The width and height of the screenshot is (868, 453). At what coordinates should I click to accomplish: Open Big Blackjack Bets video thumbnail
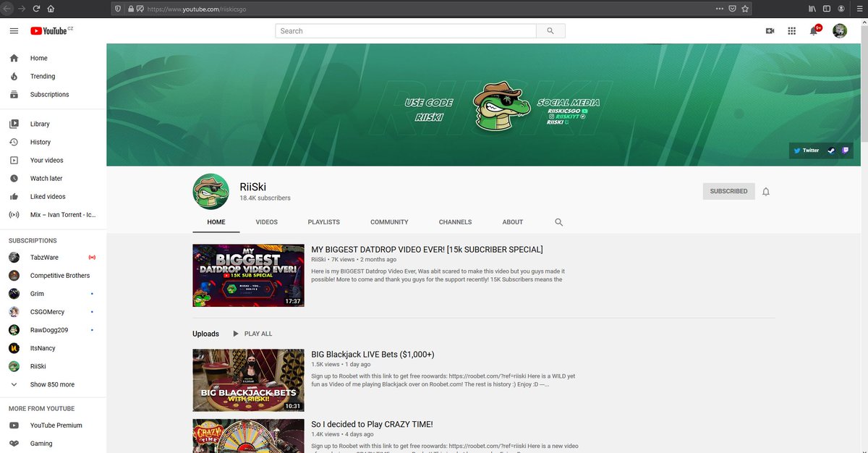pyautogui.click(x=248, y=380)
